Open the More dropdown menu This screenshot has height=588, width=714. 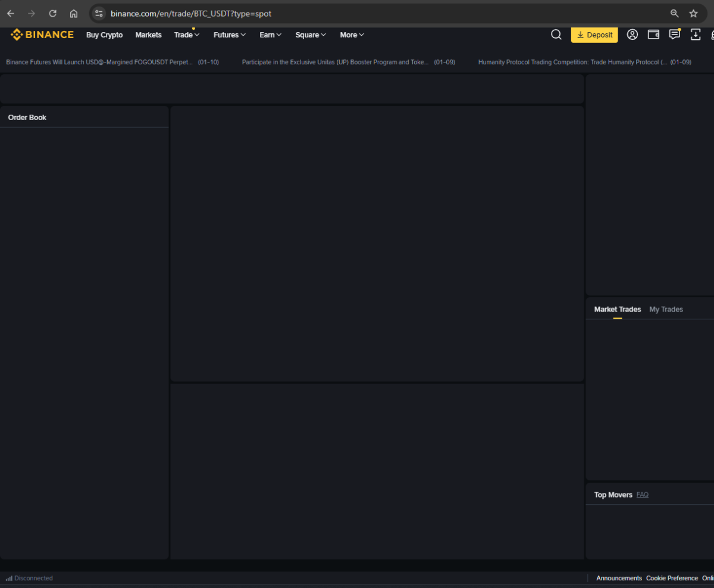pos(352,35)
